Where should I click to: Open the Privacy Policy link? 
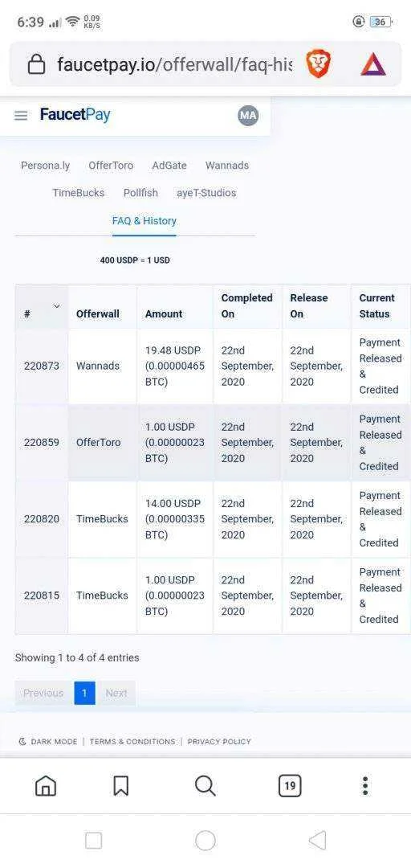[219, 741]
